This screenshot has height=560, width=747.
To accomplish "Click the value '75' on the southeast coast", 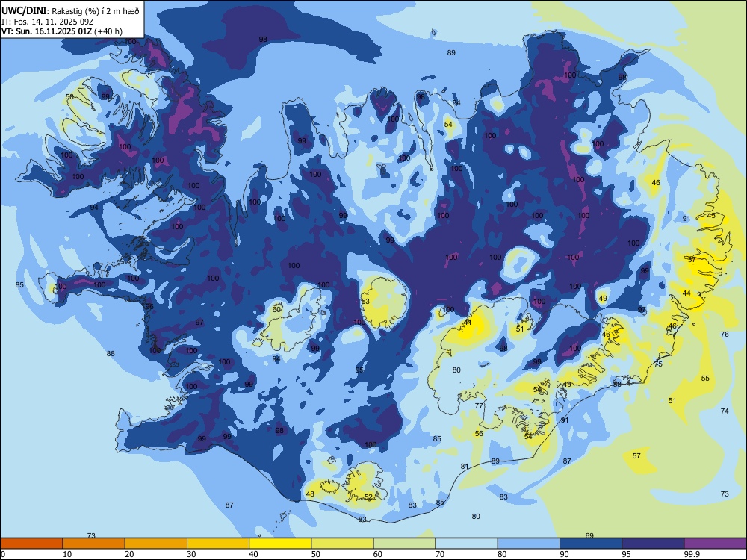I will tap(658, 364).
